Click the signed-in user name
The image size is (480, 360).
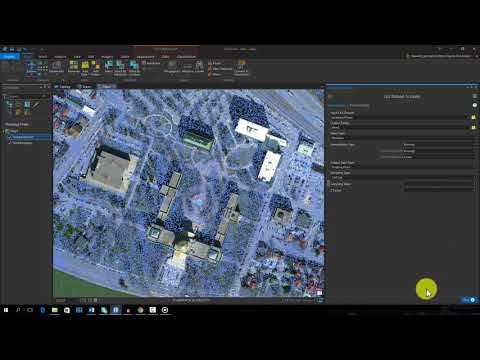point(440,56)
